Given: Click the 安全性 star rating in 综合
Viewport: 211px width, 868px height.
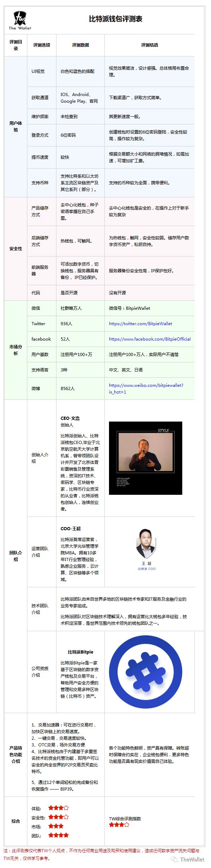Looking at the screenshot, I should point(59,817).
